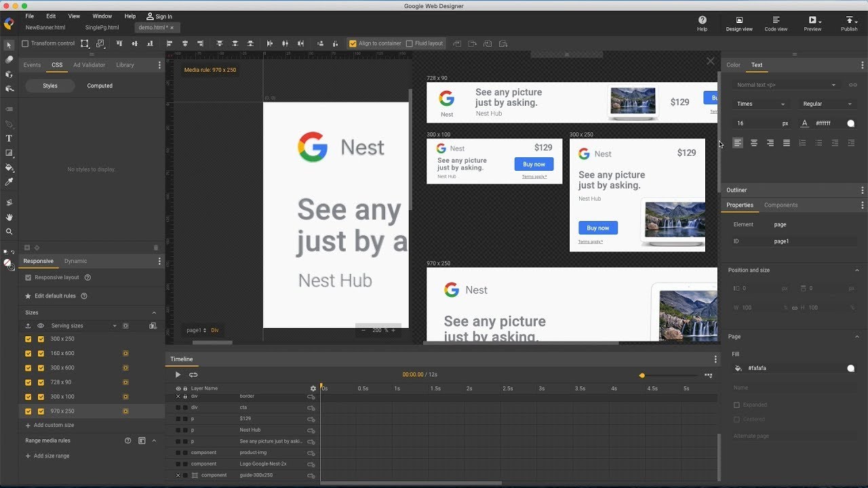This screenshot has width=868, height=488.
Task: Click Edit default rules
Action: 55,296
